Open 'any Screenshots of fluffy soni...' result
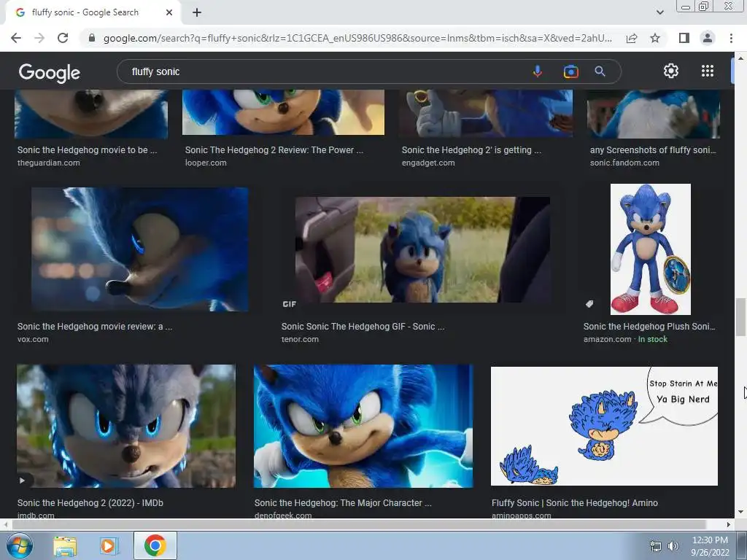 coord(653,150)
